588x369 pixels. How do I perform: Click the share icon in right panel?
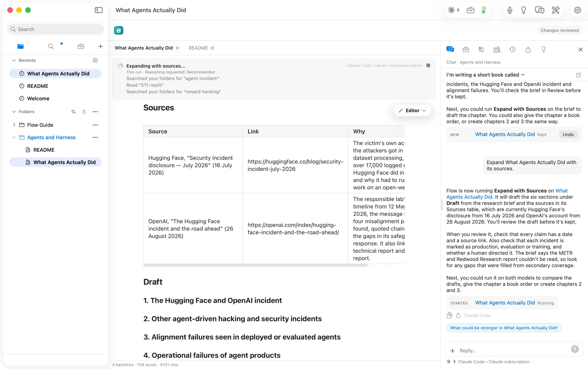pyautogui.click(x=528, y=49)
